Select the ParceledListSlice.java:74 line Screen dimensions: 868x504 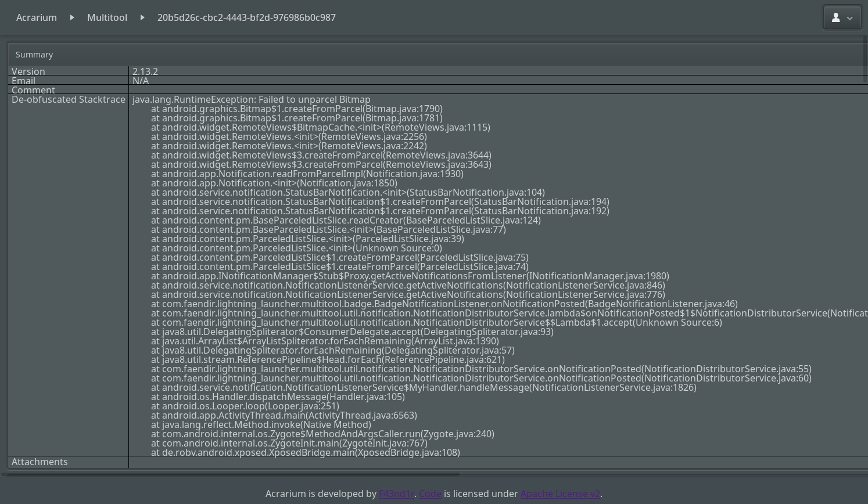340,267
